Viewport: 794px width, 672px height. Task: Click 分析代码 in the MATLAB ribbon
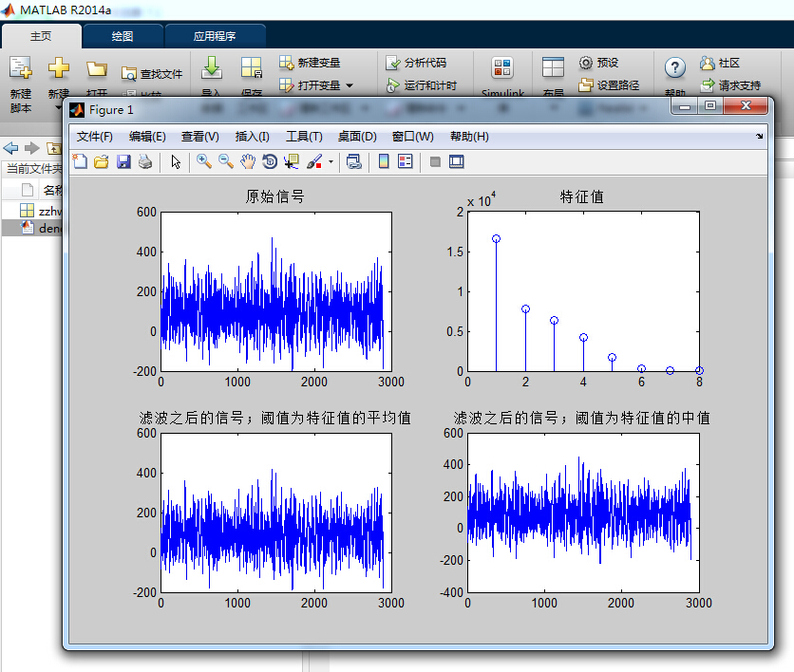click(416, 63)
